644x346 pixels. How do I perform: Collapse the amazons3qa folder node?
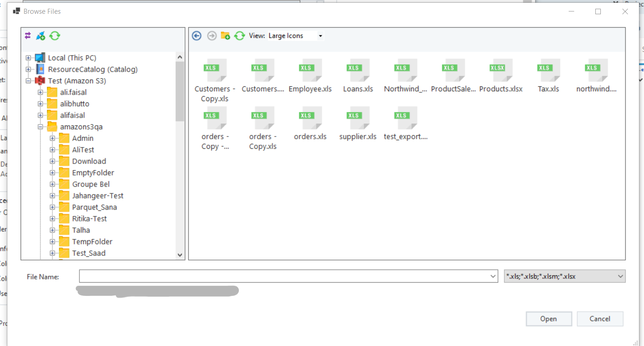(40, 127)
